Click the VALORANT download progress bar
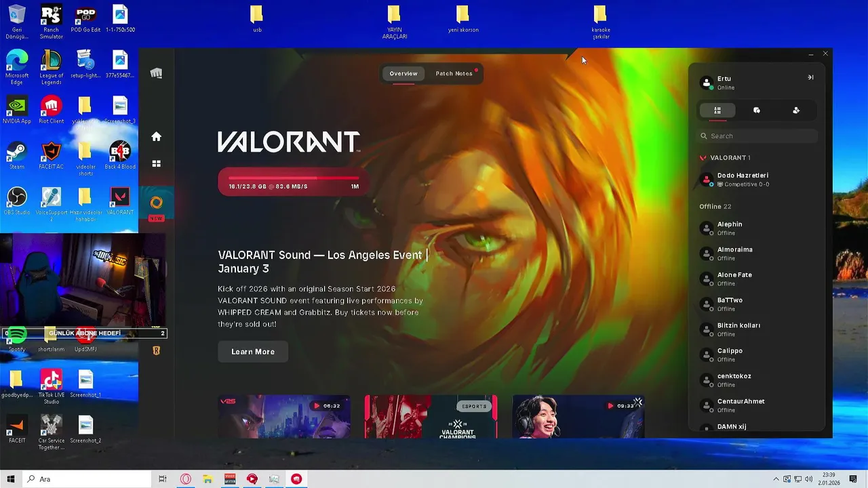Viewport: 868px width, 488px height. pyautogui.click(x=294, y=182)
